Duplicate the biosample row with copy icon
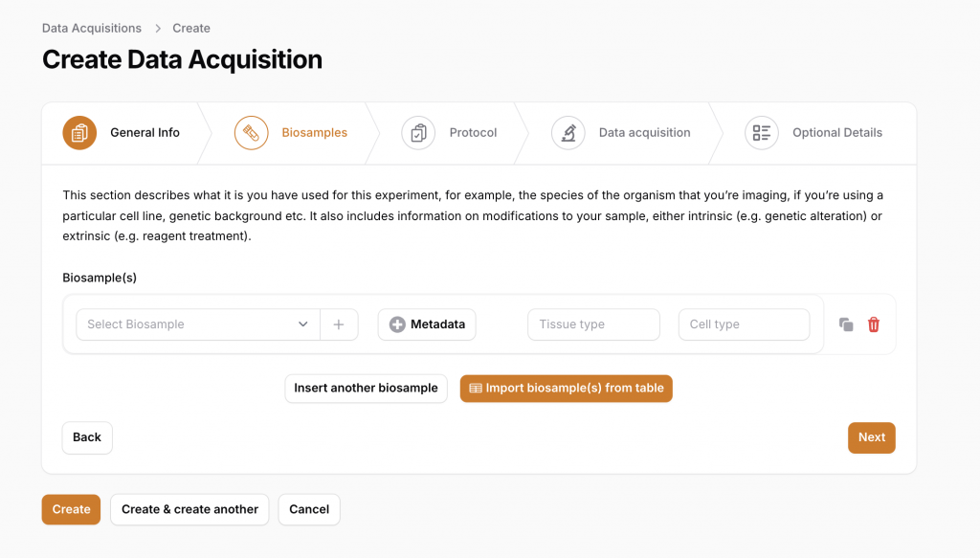The height and width of the screenshot is (558, 980). [846, 324]
